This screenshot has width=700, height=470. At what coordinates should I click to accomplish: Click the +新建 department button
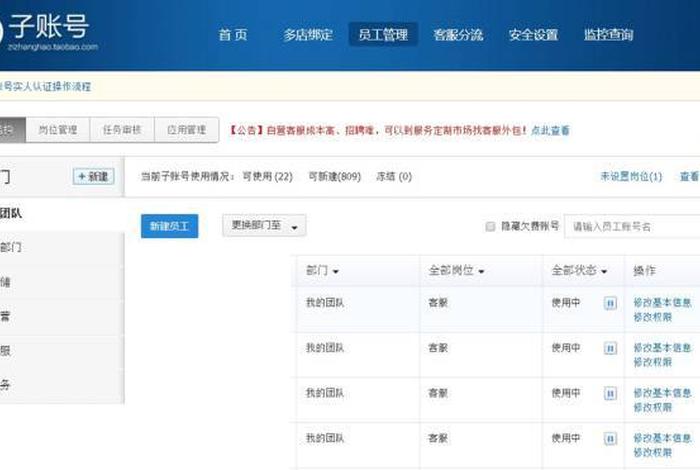[94, 176]
